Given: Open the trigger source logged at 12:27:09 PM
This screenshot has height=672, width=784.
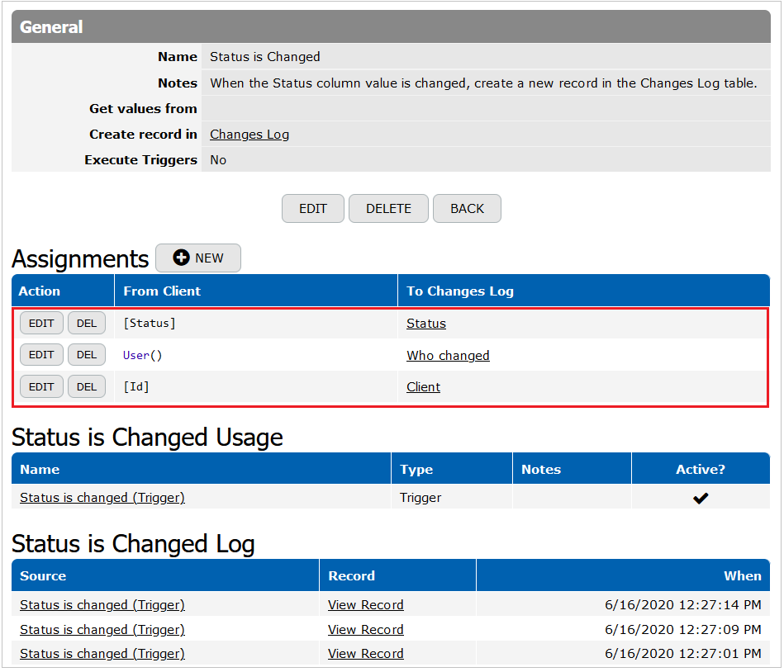Looking at the screenshot, I should click(102, 630).
